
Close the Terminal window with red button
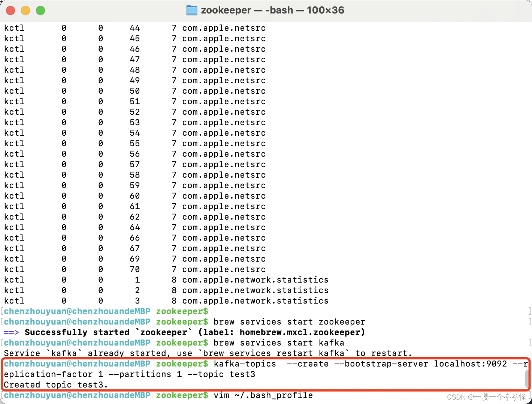tap(10, 10)
